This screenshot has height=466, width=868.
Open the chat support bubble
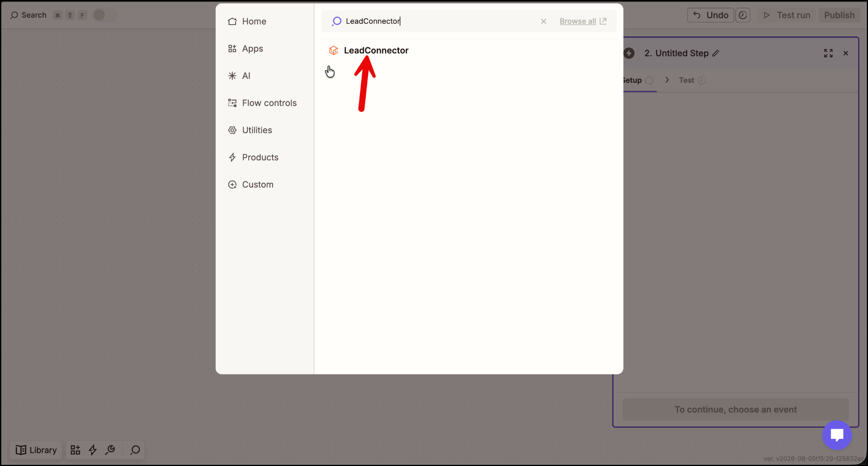point(837,435)
